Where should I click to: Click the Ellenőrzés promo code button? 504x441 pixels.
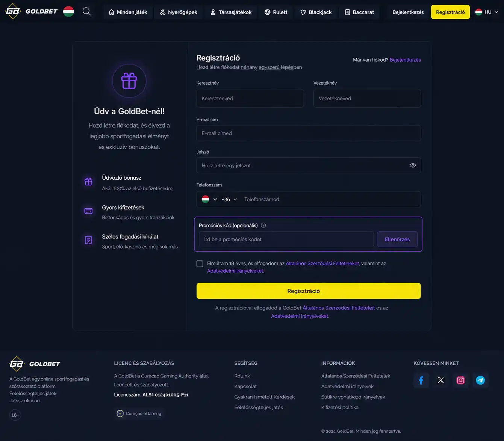[397, 239]
